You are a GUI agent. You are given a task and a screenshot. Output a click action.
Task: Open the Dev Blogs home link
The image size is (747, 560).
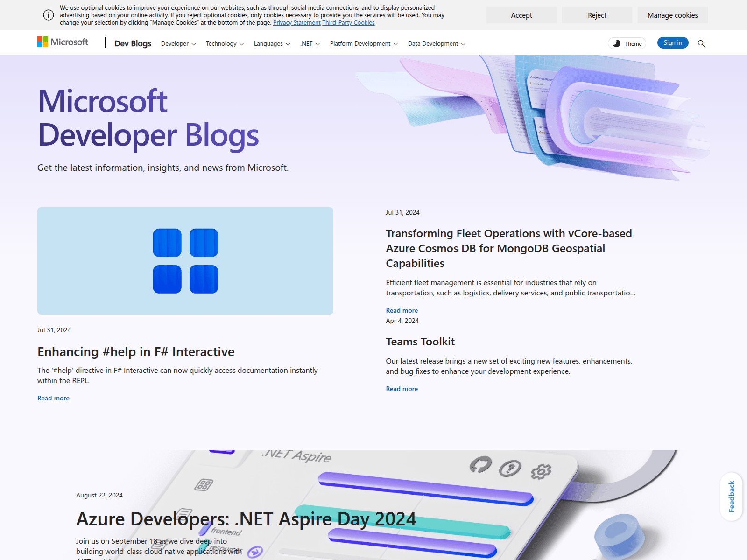(x=133, y=43)
